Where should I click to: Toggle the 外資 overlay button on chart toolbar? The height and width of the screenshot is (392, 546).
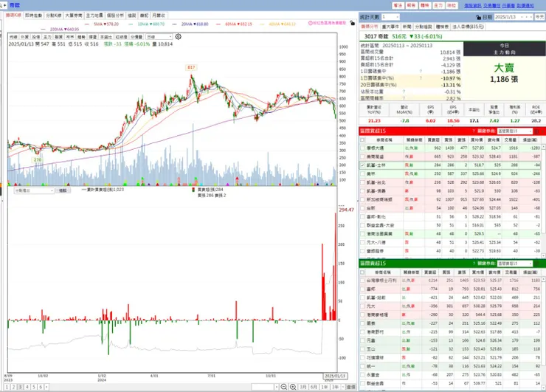click(25, 37)
